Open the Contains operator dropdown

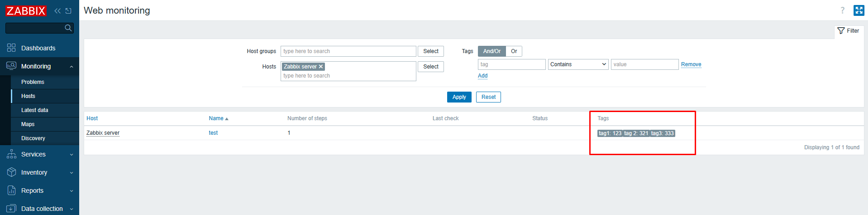tap(578, 64)
